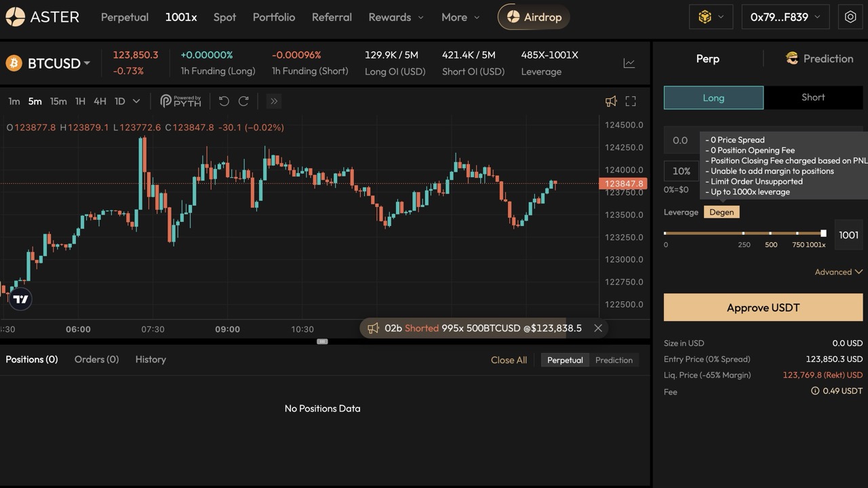
Task: Toggle positions view to Prediction
Action: click(x=614, y=360)
